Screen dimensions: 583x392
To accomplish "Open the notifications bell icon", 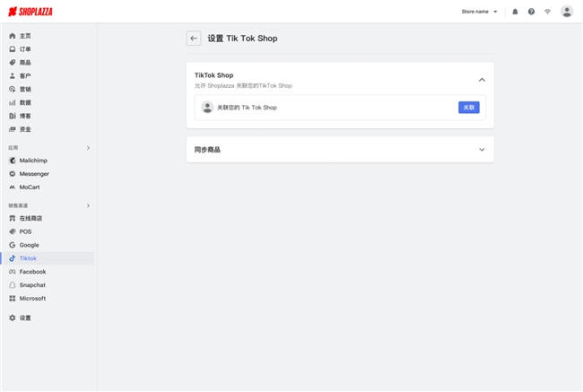I will tap(515, 12).
